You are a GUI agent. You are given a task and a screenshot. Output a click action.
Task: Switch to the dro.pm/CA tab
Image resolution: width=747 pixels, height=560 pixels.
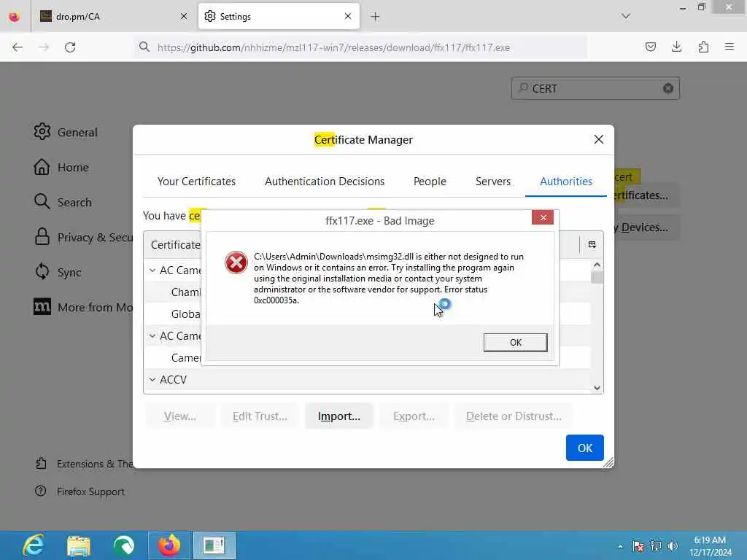[113, 17]
